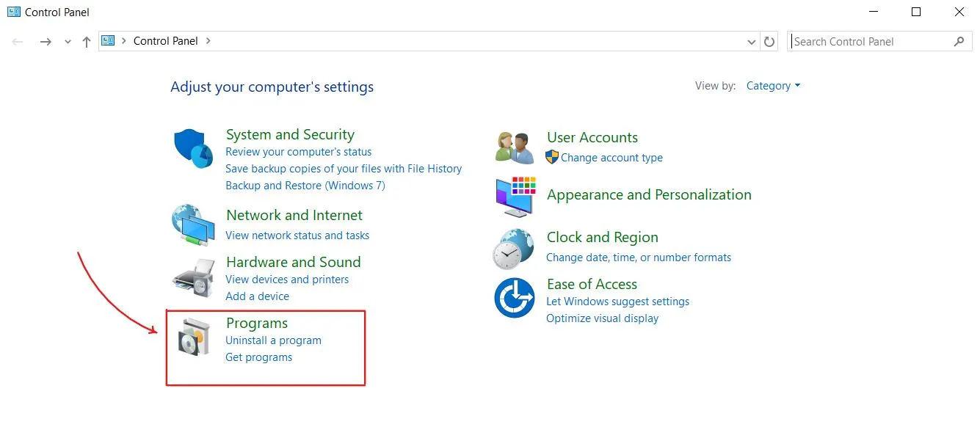
Task: Click the Hardware and Sound printer icon
Action: 193,279
